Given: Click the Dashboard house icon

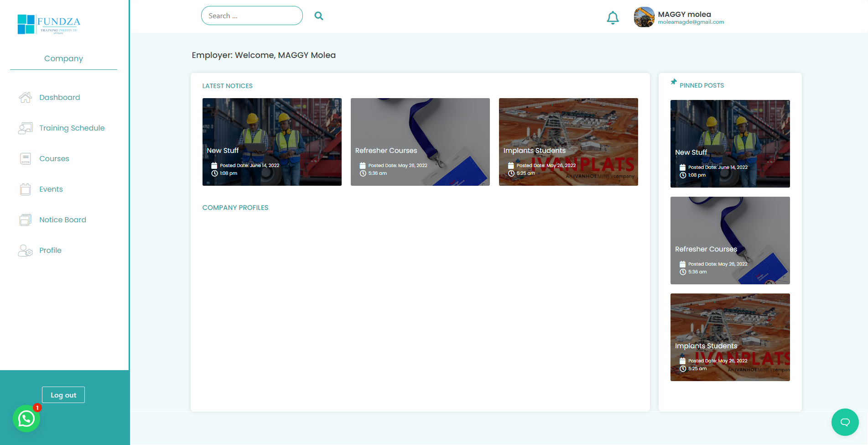Looking at the screenshot, I should tap(26, 97).
